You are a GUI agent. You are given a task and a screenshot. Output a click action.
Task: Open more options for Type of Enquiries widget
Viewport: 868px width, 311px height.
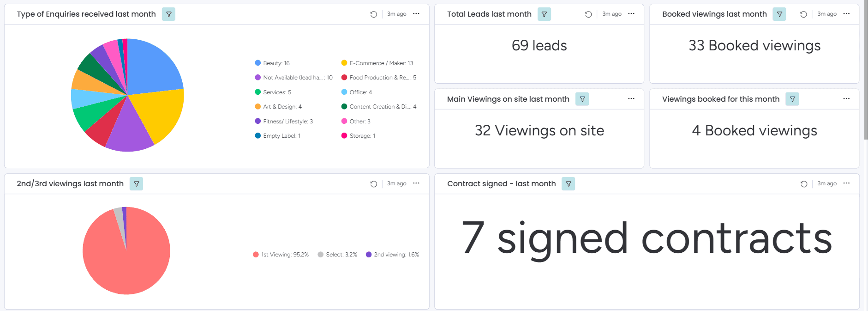pos(416,14)
